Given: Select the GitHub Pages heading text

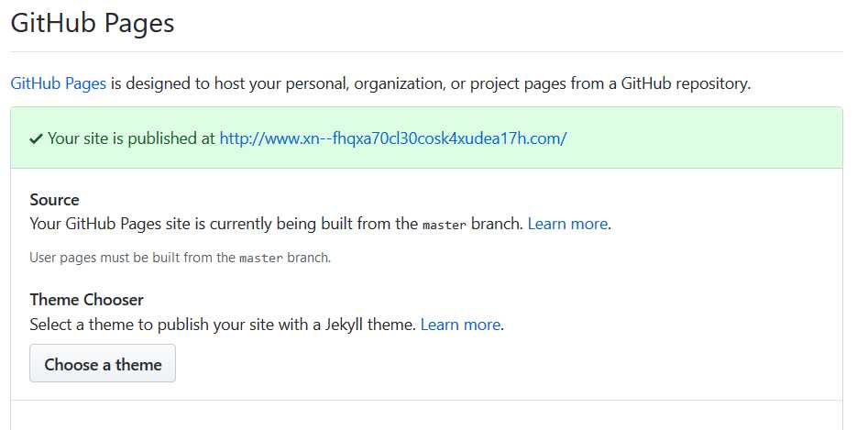Looking at the screenshot, I should 93,23.
